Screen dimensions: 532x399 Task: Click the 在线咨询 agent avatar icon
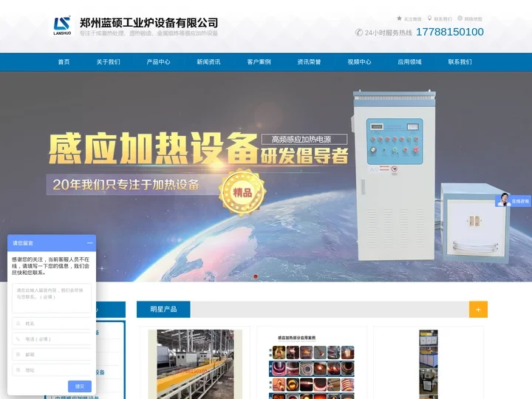[504, 199]
